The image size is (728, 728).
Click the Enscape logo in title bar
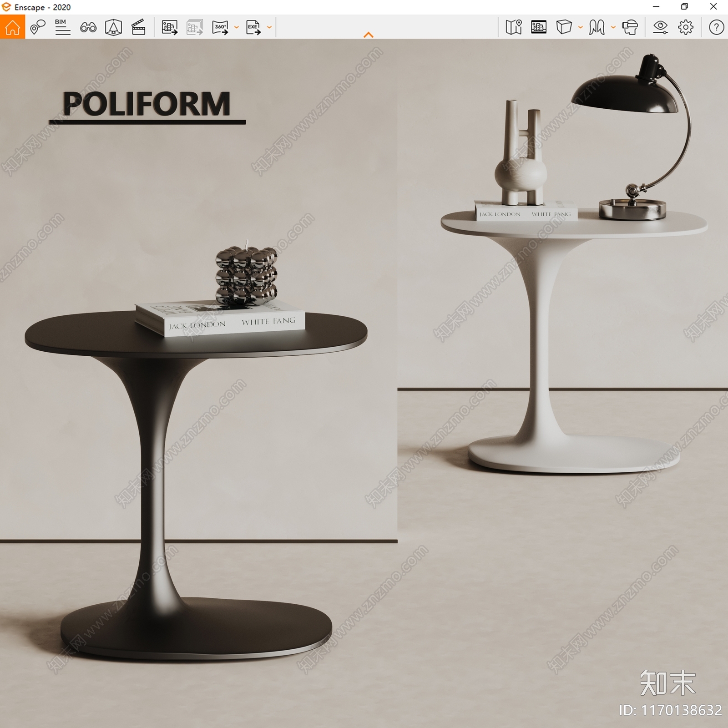pos(6,7)
